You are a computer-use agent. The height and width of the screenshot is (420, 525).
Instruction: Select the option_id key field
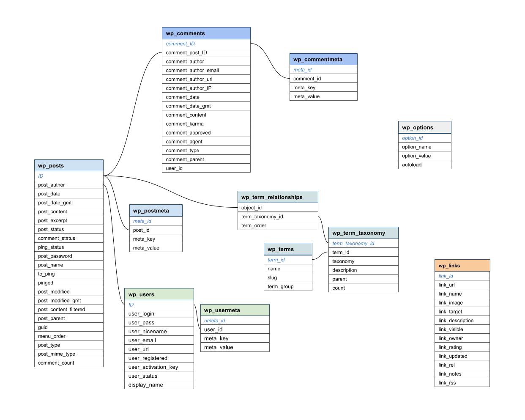pos(424,138)
